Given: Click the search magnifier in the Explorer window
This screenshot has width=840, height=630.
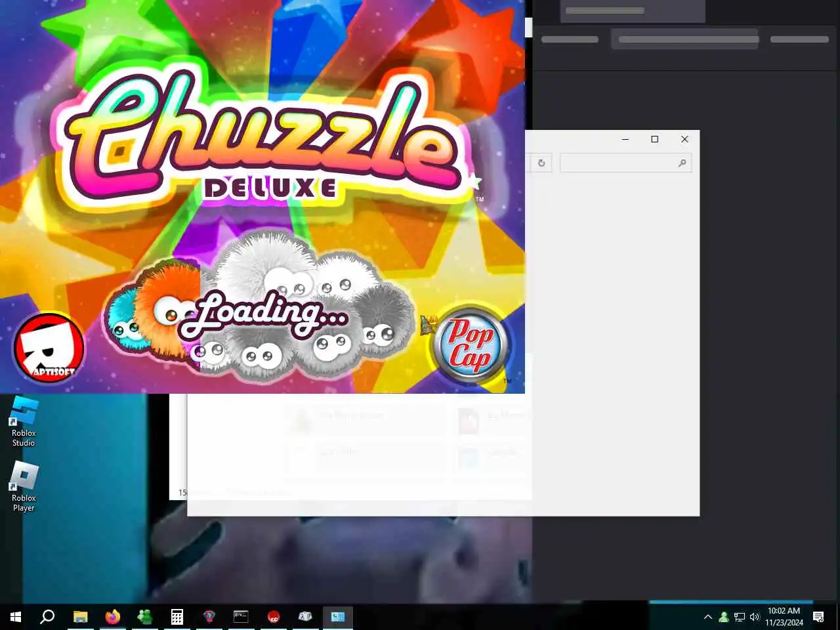Looking at the screenshot, I should tap(682, 163).
